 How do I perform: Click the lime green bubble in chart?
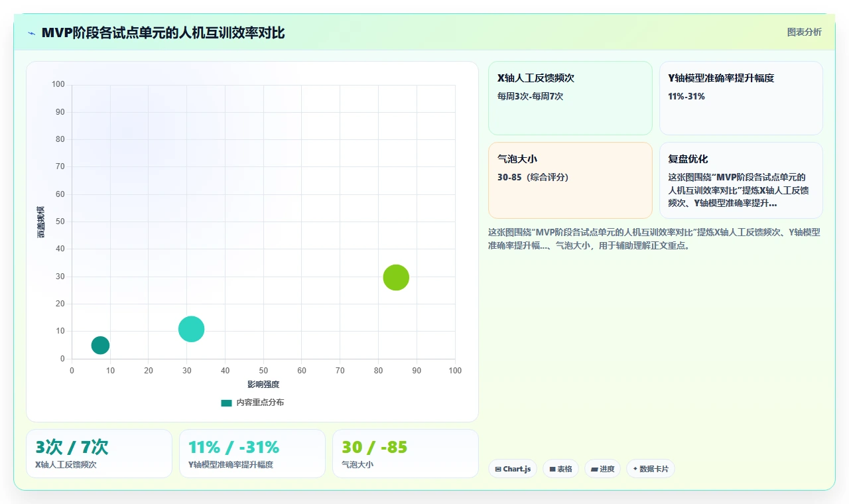[396, 277]
